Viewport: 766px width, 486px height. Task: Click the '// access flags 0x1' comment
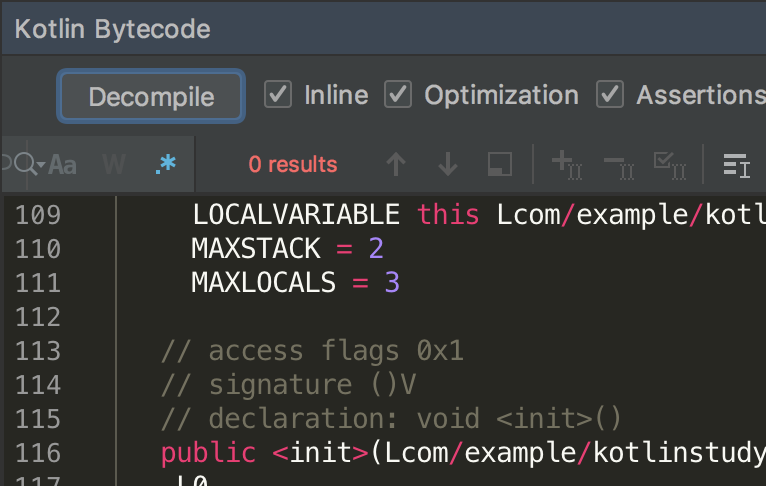[312, 351]
